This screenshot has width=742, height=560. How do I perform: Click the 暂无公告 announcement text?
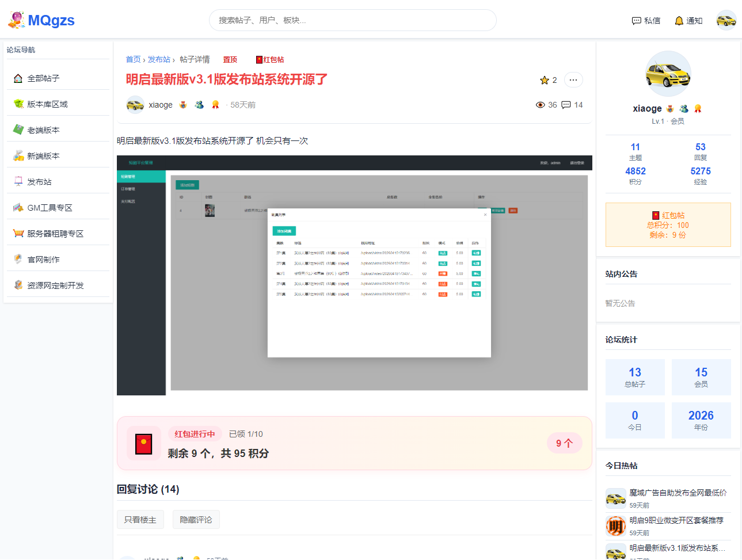[x=621, y=303]
